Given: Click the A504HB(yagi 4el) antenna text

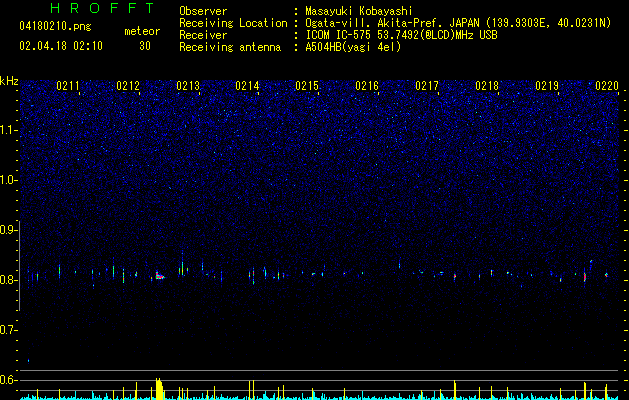Looking at the screenshot, I should (x=353, y=47).
